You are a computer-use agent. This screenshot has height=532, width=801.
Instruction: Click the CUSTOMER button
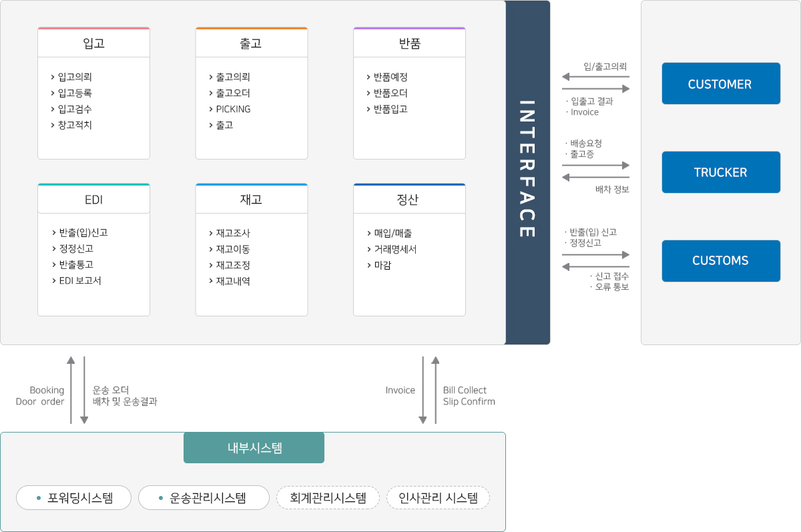click(720, 84)
